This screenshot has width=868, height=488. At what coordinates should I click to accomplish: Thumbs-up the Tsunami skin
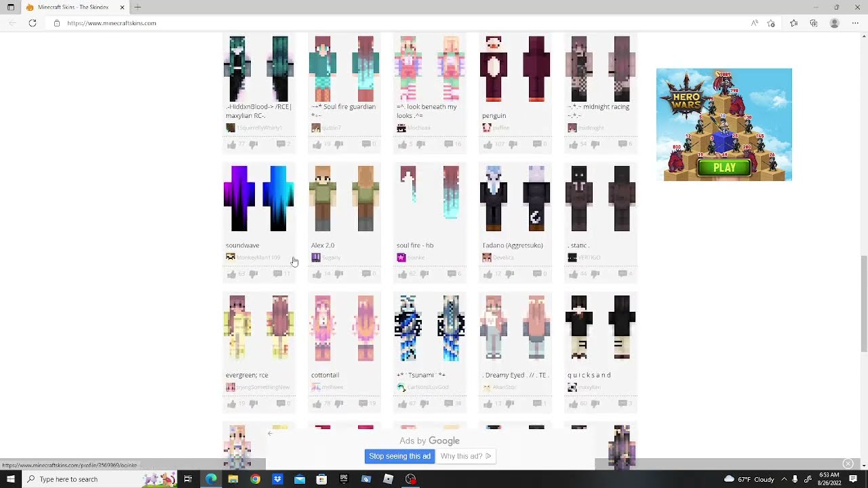tap(403, 404)
